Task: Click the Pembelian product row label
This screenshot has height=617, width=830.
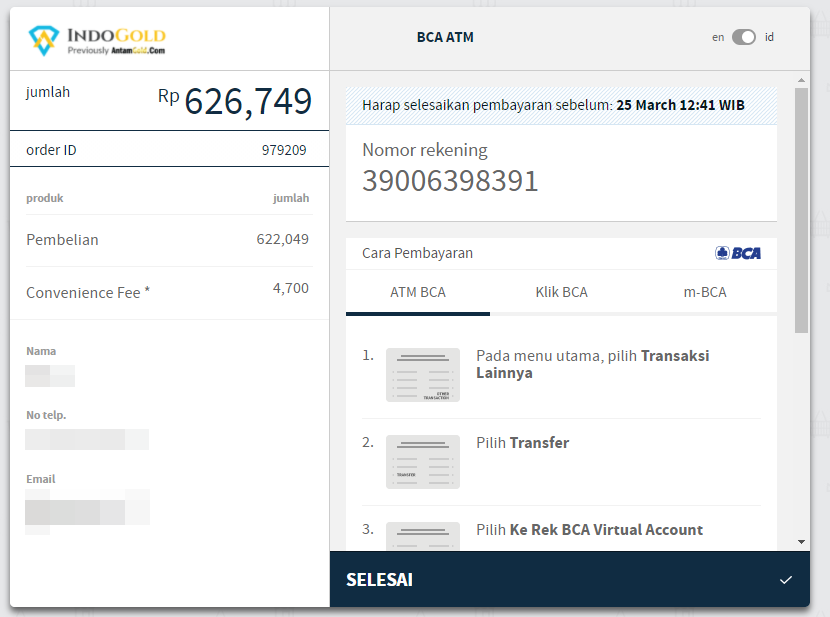Action: click(62, 240)
